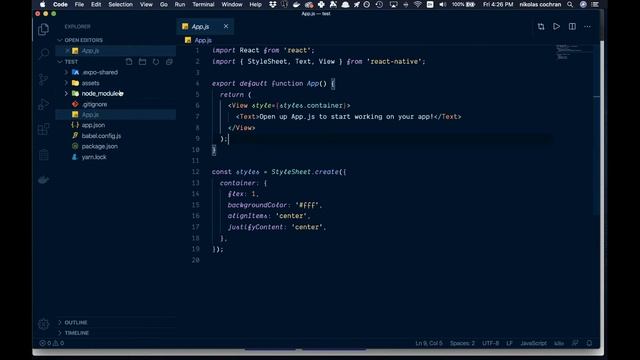Open .gitignore in the file tree

click(x=94, y=104)
